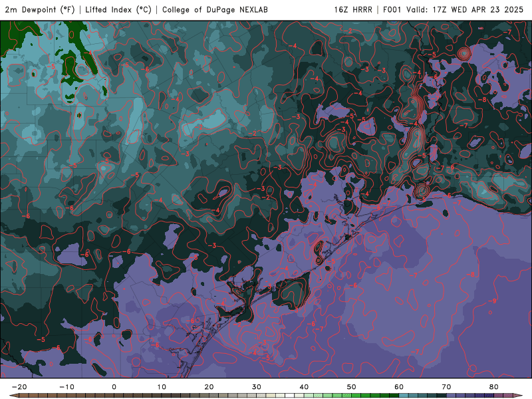Click the "-9" lifted index contour label
This screenshot has width=532, height=399.
tap(492, 301)
